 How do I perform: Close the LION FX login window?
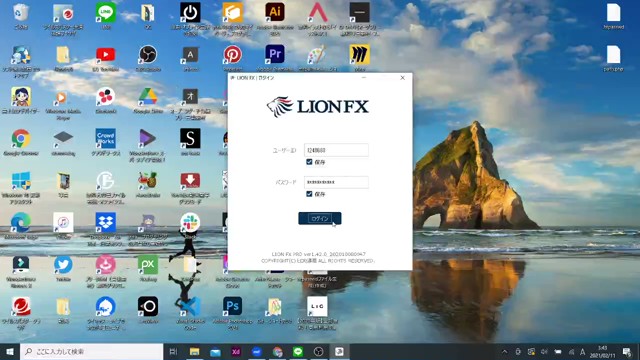point(402,78)
